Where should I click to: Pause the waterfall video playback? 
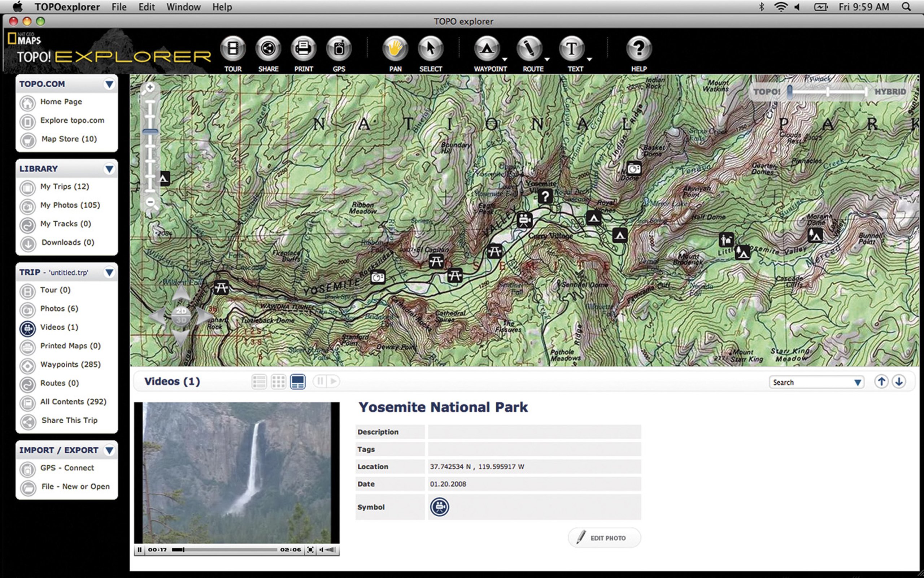click(139, 550)
